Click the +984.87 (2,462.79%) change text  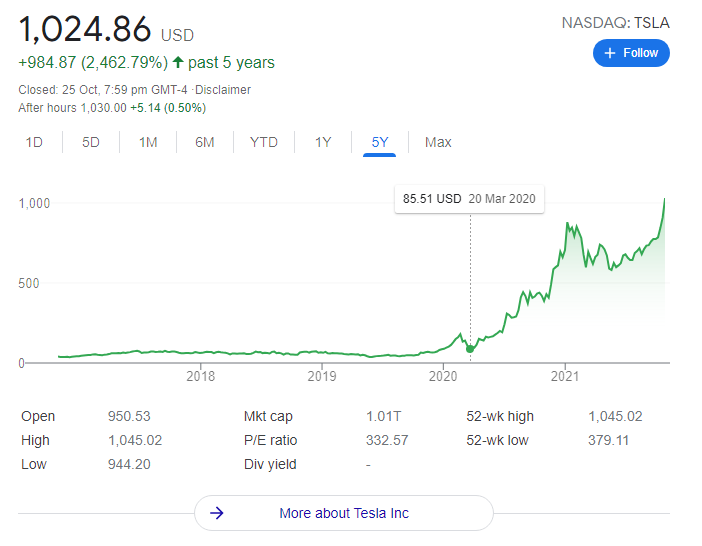[x=93, y=62]
